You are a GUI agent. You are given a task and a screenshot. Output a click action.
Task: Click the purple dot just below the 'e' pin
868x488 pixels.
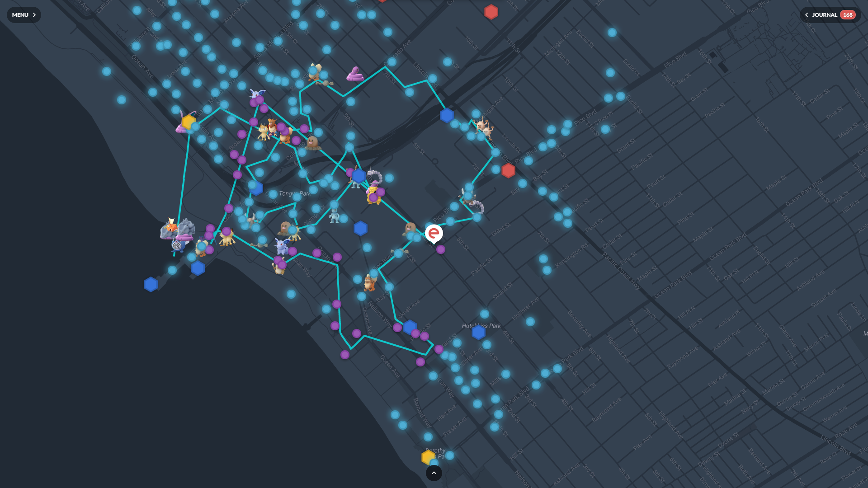tap(441, 249)
